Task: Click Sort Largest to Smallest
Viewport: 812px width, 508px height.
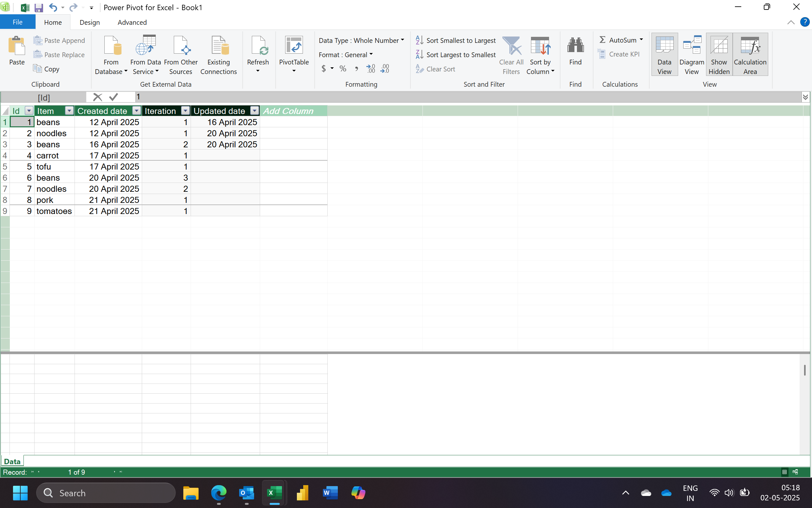Action: pyautogui.click(x=455, y=54)
